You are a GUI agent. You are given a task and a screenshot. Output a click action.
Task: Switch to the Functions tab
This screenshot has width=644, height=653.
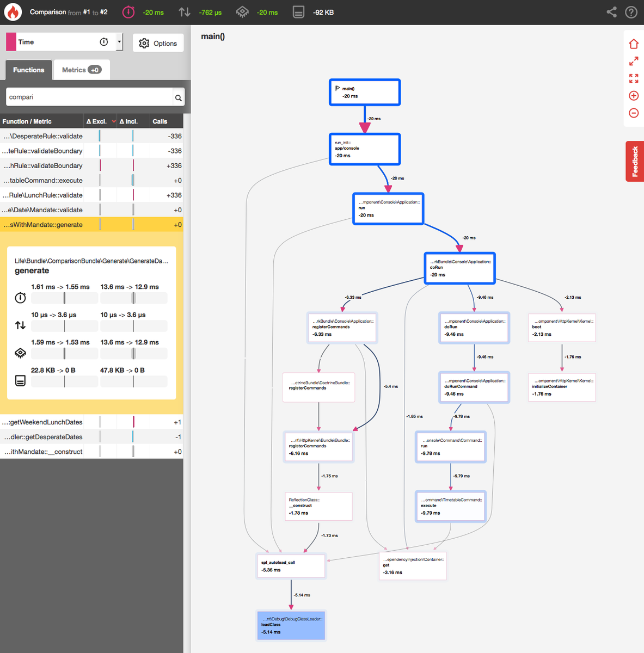pos(29,70)
